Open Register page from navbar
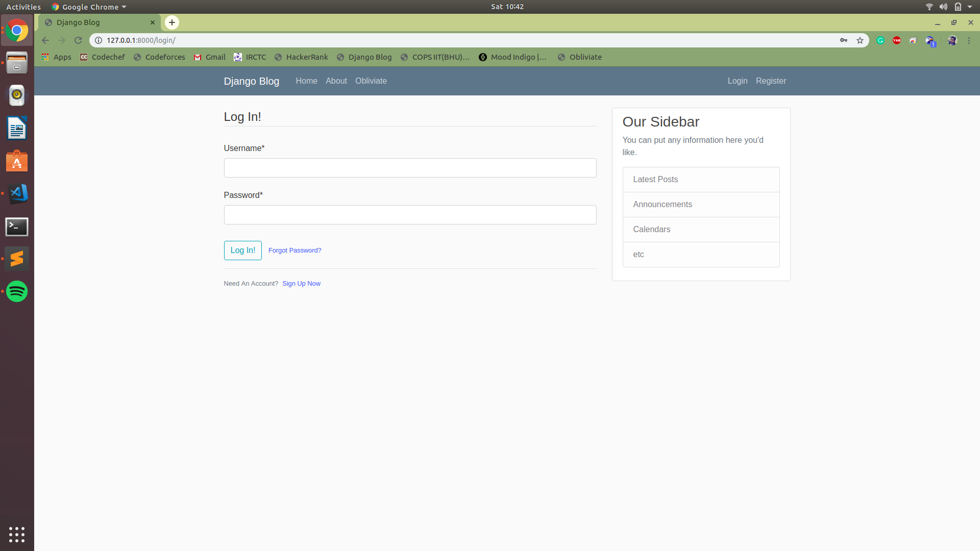The width and height of the screenshot is (980, 551). click(771, 81)
